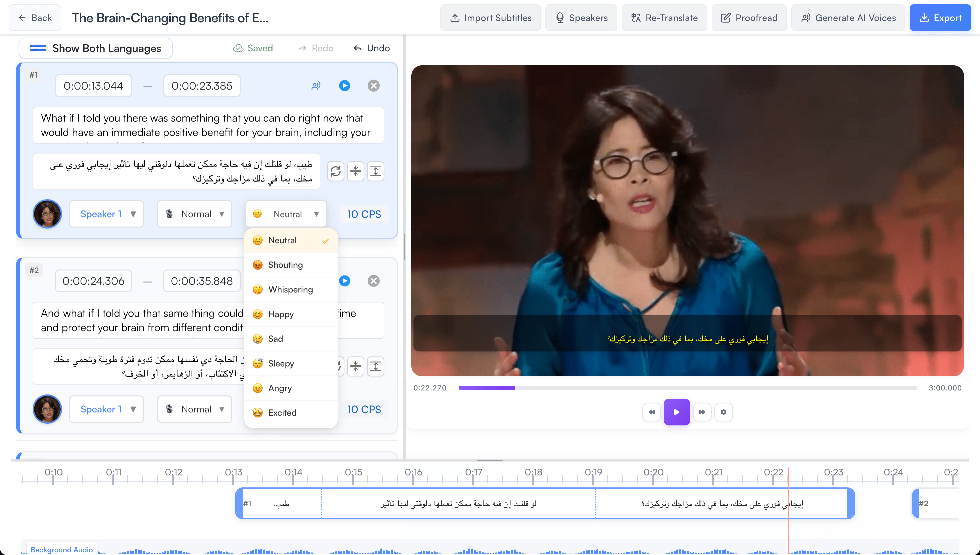Play subtitle #2 audio preview
Viewport: 980px width, 555px height.
(x=345, y=281)
